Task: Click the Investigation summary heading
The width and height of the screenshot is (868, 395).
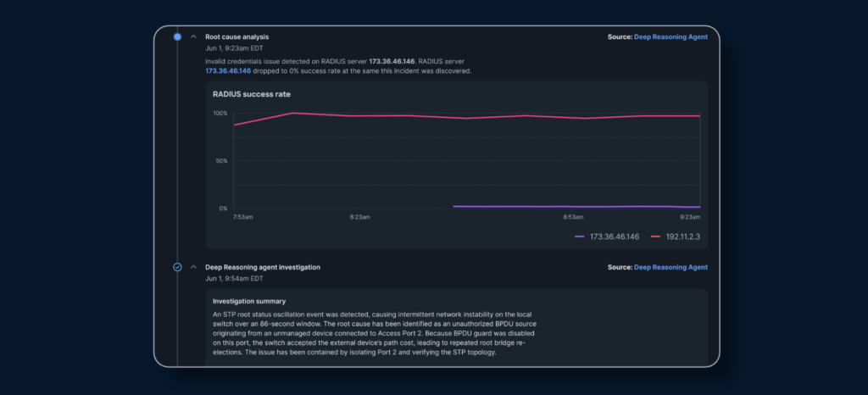Action: click(249, 302)
